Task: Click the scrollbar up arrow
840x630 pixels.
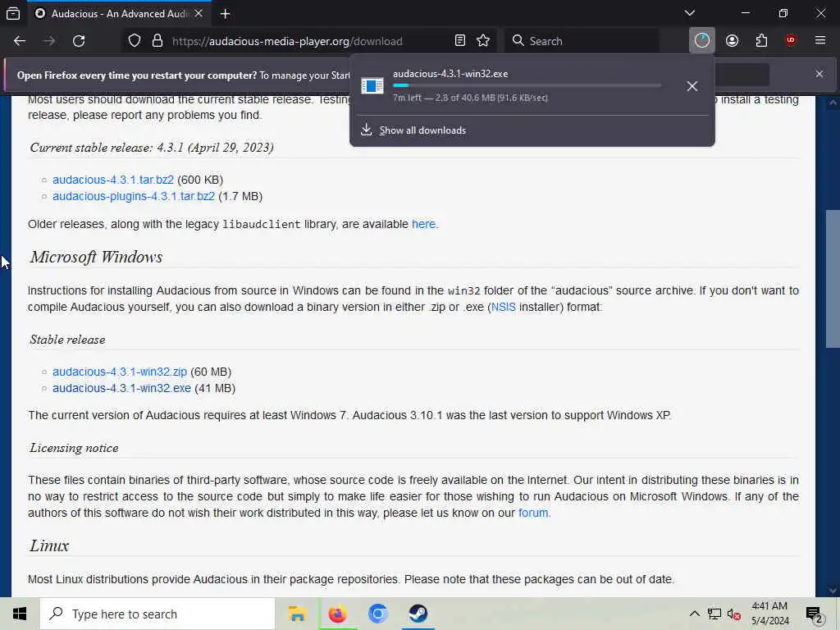Action: coord(833,103)
